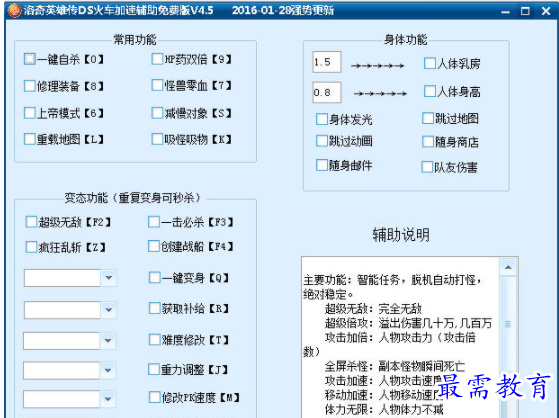Maximize the assistant window
The image size is (559, 418).
click(x=525, y=11)
